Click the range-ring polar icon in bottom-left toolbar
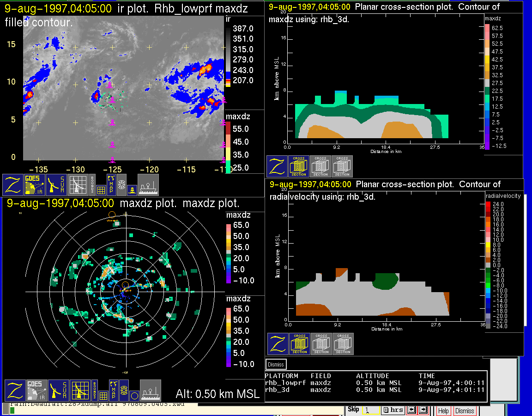The height and width of the screenshot is (416, 532). coord(124,391)
